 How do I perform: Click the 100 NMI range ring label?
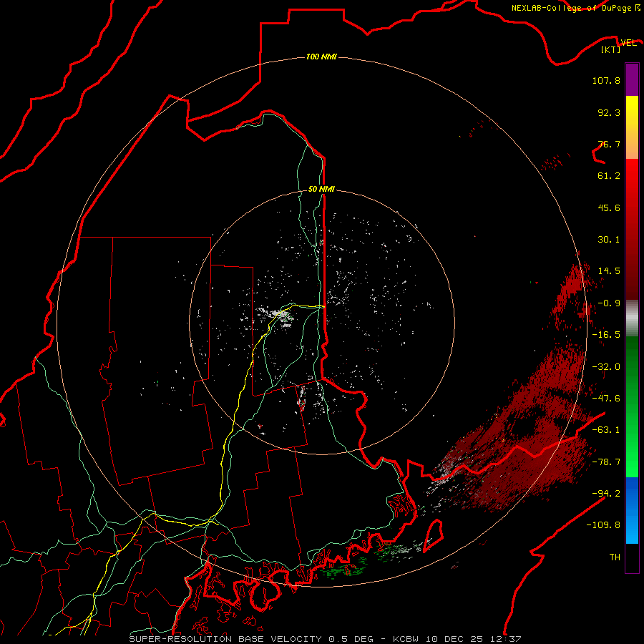(x=321, y=57)
